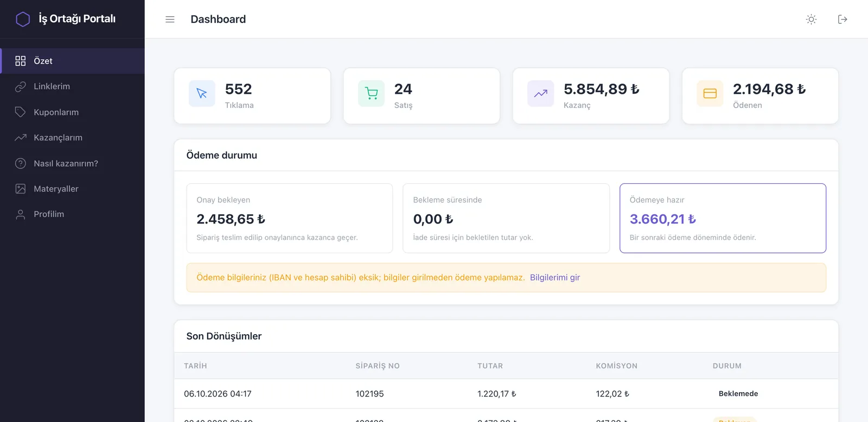Click the Nasıl kazanırım question icon
The width and height of the screenshot is (868, 422).
(x=21, y=163)
